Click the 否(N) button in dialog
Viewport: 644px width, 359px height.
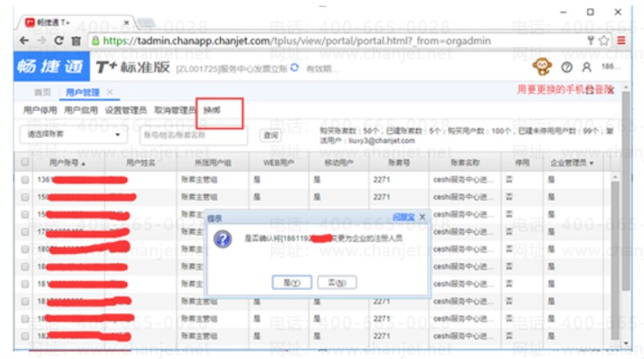point(337,283)
